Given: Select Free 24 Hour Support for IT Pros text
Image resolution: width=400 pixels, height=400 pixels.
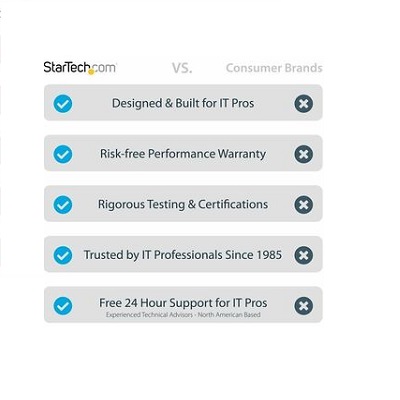Looking at the screenshot, I should (x=183, y=303).
